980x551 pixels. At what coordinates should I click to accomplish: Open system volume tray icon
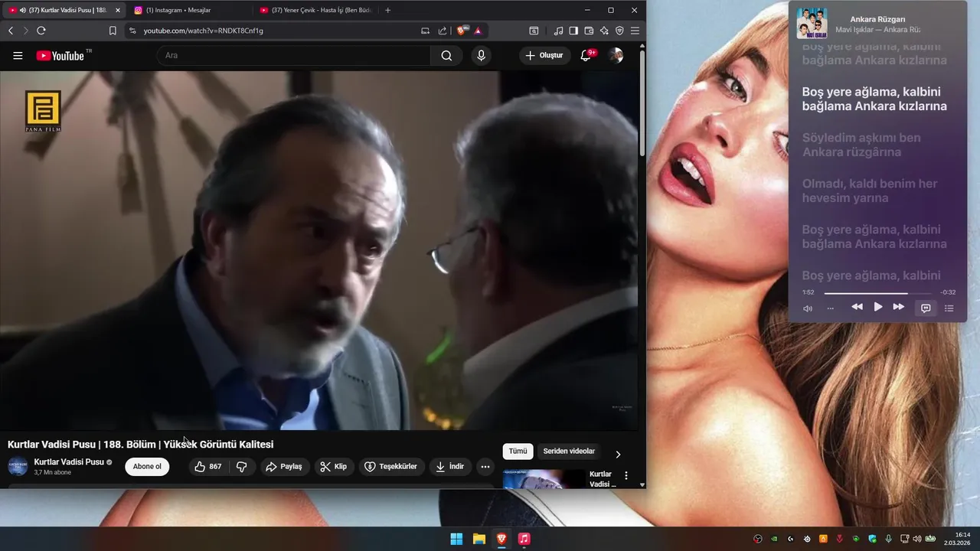pos(917,539)
